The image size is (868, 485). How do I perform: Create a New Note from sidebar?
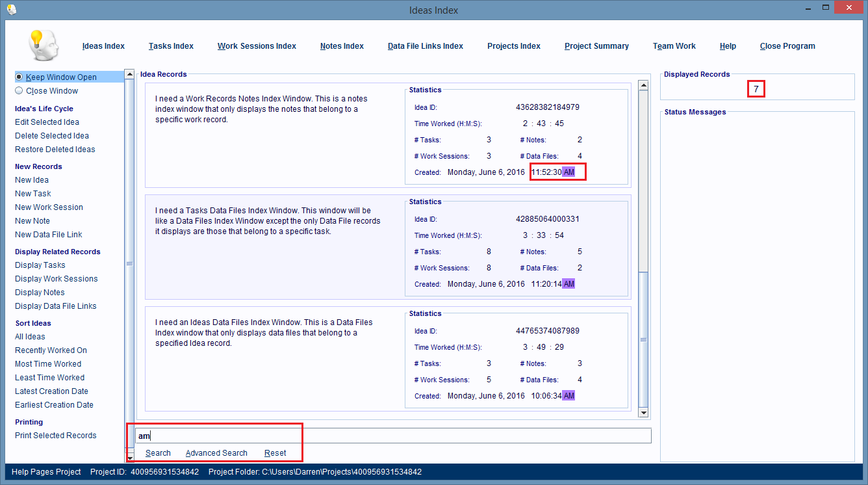click(x=32, y=221)
